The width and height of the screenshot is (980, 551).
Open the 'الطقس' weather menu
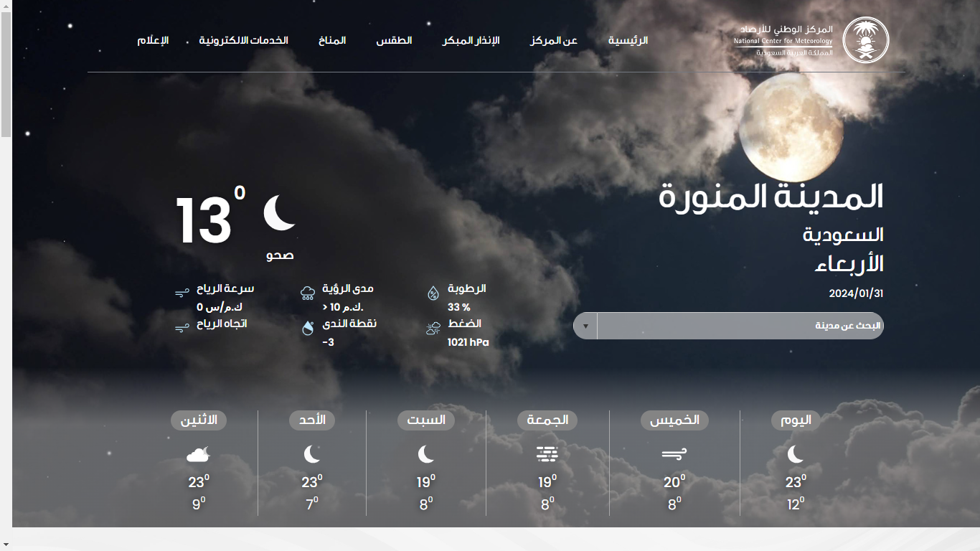[x=394, y=40]
